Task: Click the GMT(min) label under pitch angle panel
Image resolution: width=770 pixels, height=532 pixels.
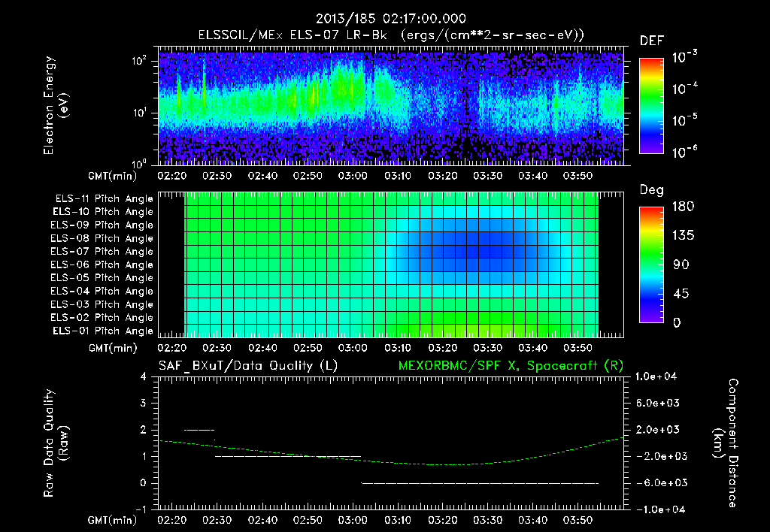Action: (113, 349)
